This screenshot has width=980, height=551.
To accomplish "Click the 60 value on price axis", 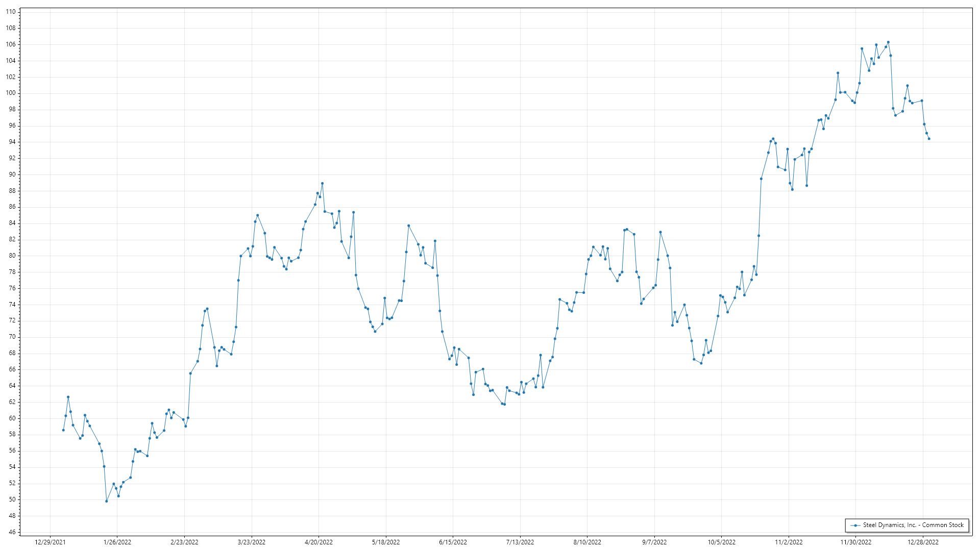I will [x=12, y=418].
